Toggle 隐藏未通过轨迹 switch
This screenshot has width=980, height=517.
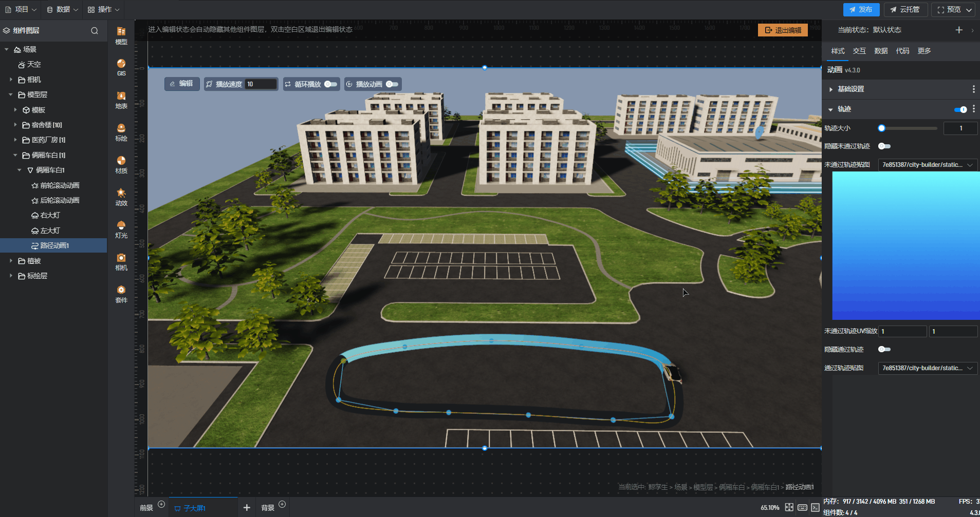(x=884, y=146)
